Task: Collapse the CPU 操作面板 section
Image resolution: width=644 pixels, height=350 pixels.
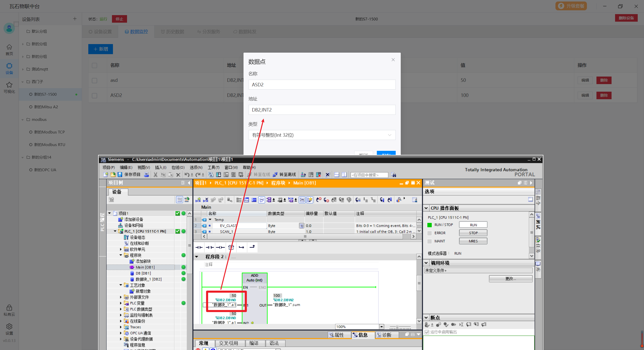Action: (426, 208)
